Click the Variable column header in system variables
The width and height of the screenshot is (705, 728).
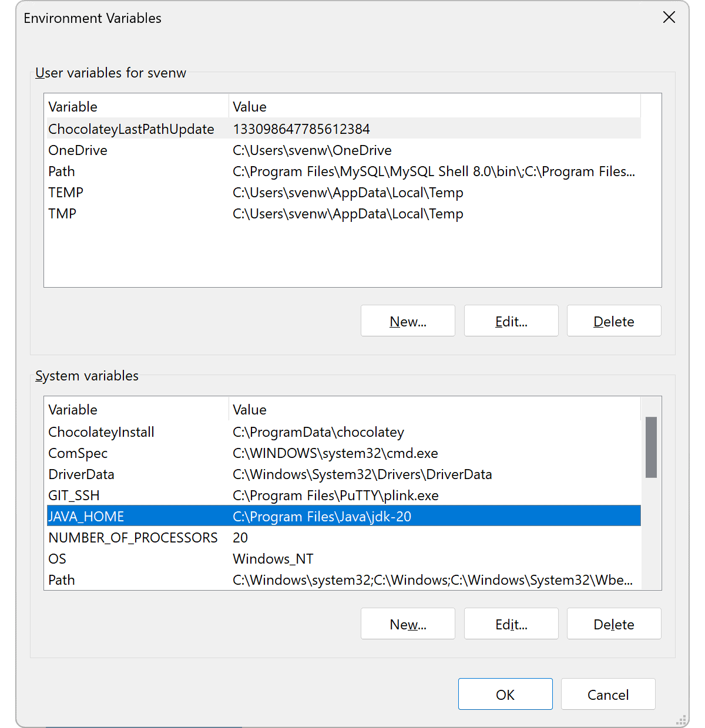tap(135, 409)
